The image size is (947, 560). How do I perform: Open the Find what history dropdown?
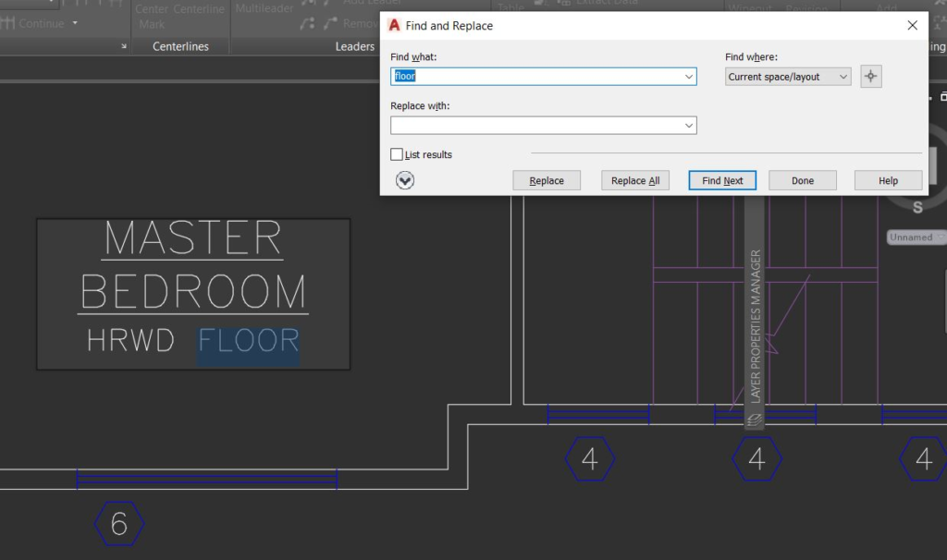689,77
